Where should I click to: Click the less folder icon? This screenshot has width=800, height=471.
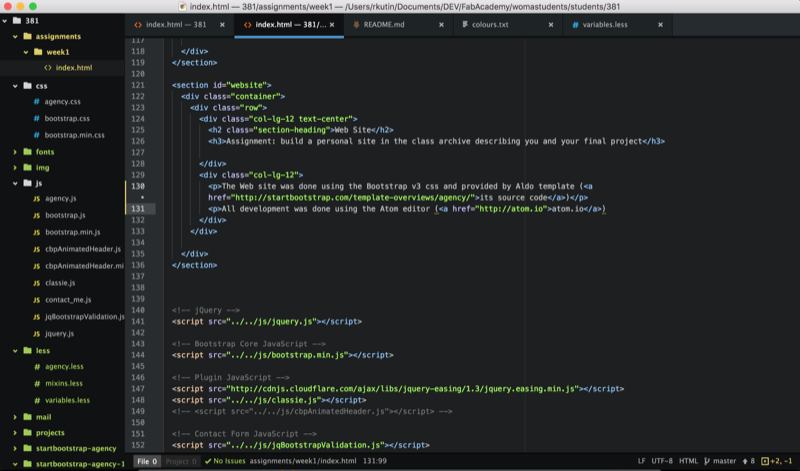click(28, 351)
